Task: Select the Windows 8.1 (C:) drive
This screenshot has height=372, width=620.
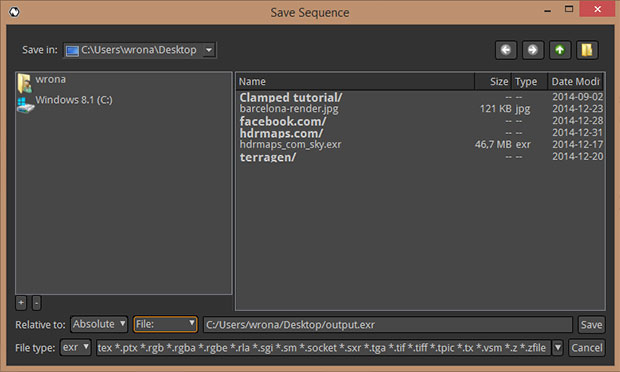Action: click(65, 103)
